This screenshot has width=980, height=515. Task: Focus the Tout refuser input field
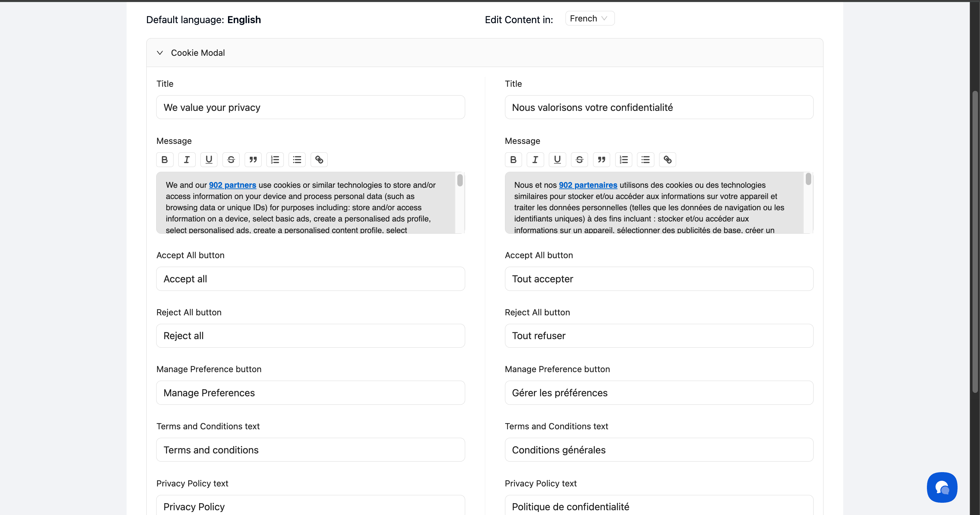[x=658, y=336]
